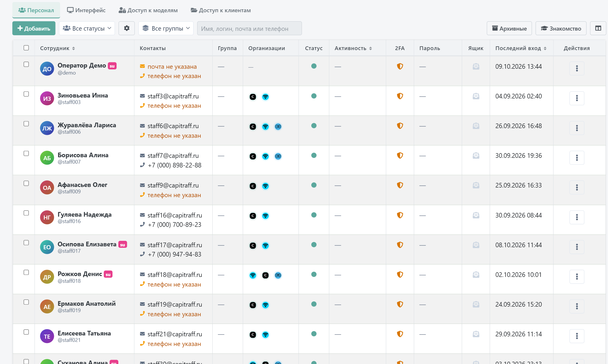
Task: Sort table by Активность column
Action: click(x=353, y=48)
